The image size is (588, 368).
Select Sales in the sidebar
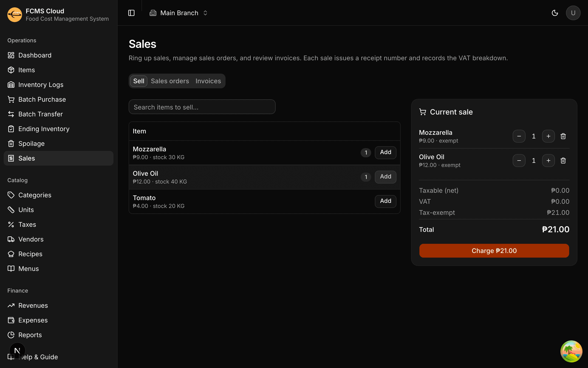tap(59, 158)
